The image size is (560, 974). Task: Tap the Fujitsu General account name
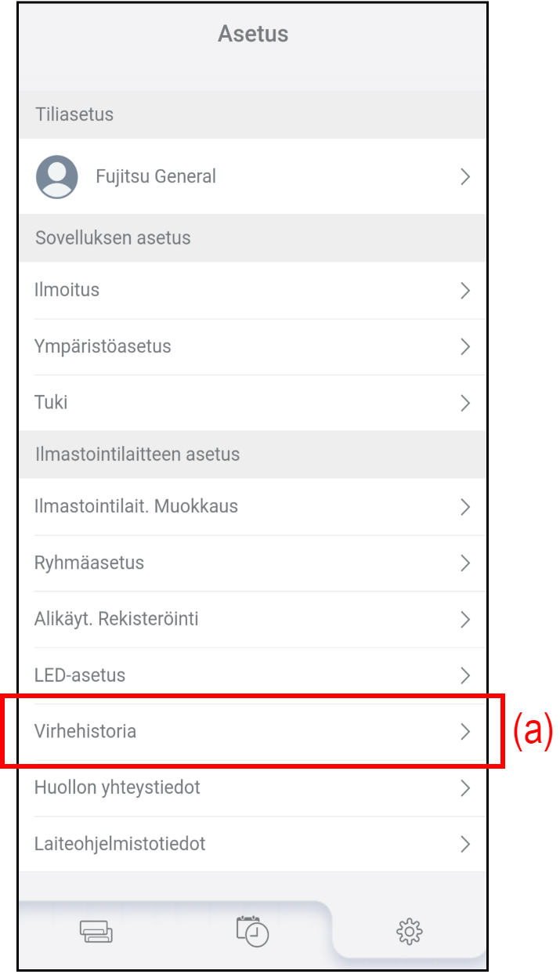[156, 176]
